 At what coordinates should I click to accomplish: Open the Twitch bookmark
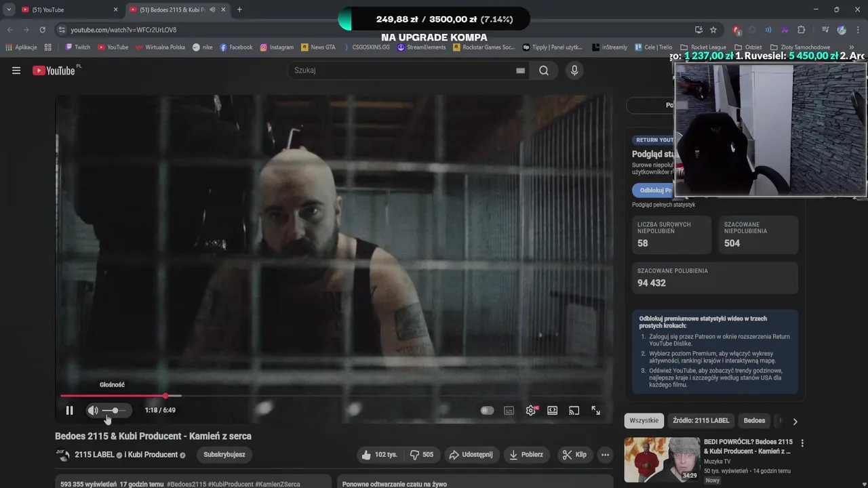click(x=77, y=47)
